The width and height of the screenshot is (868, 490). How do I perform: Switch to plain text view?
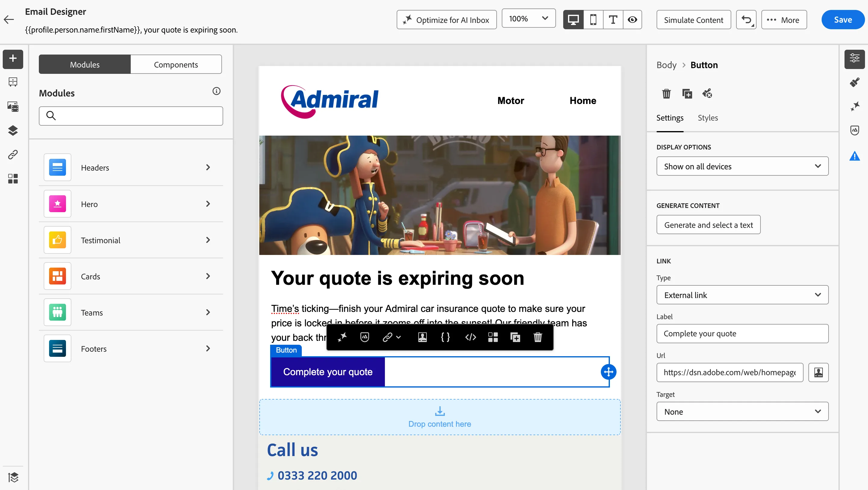[613, 20]
